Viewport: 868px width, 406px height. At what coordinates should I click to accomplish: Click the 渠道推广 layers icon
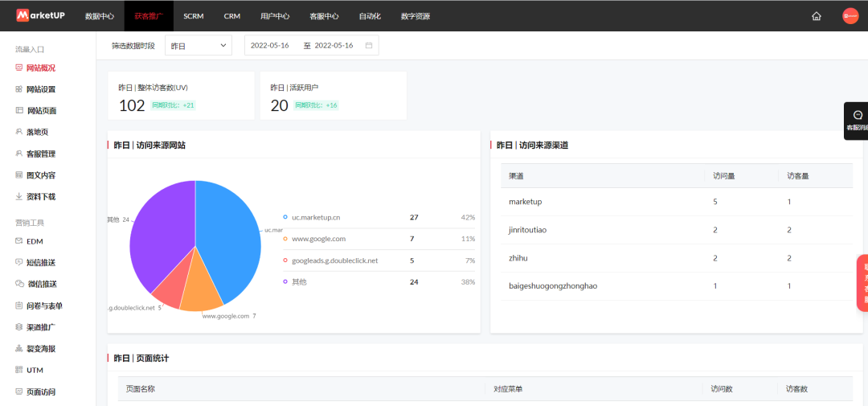pos(18,326)
